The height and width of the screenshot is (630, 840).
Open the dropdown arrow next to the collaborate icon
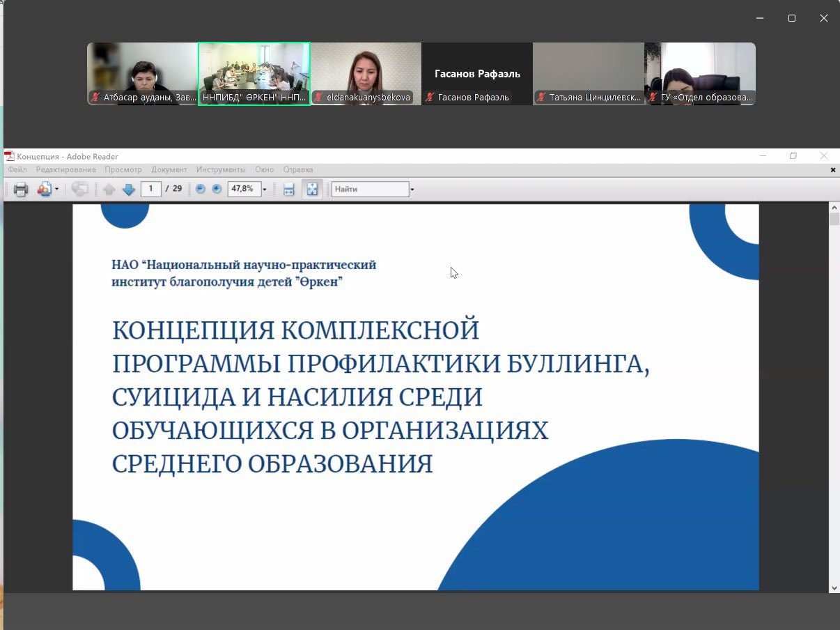point(57,190)
